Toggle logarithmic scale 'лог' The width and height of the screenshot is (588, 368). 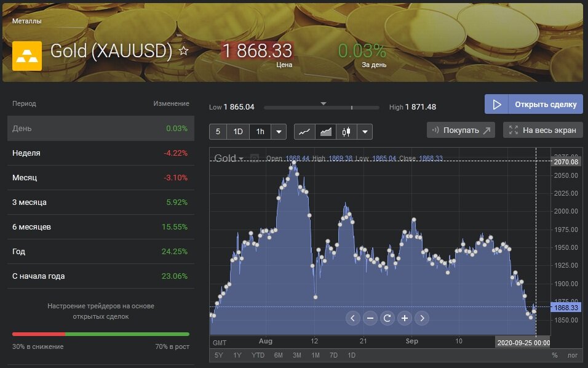tap(572, 355)
